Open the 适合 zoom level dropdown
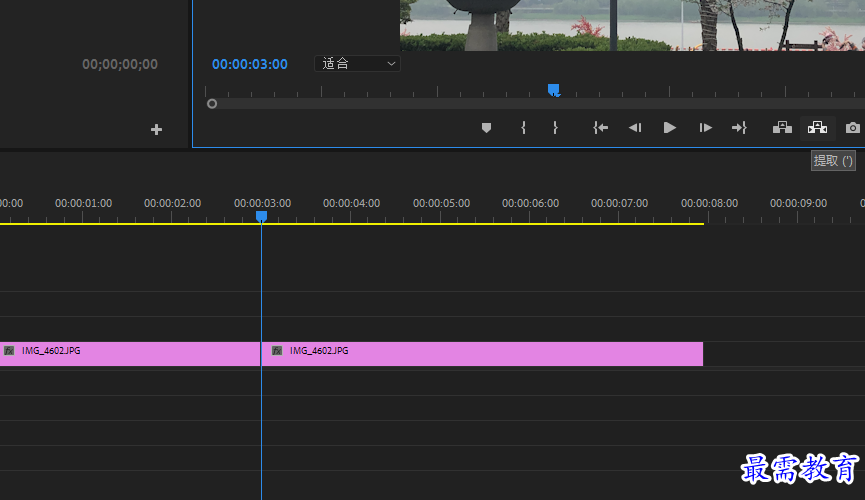The image size is (865, 500). pos(357,64)
